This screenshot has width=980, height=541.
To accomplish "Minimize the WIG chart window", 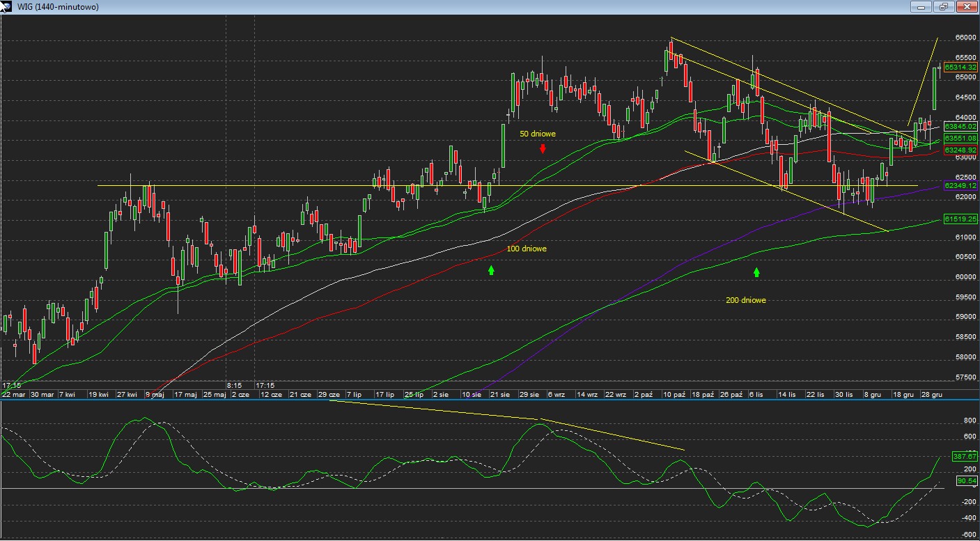I will 921,7.
